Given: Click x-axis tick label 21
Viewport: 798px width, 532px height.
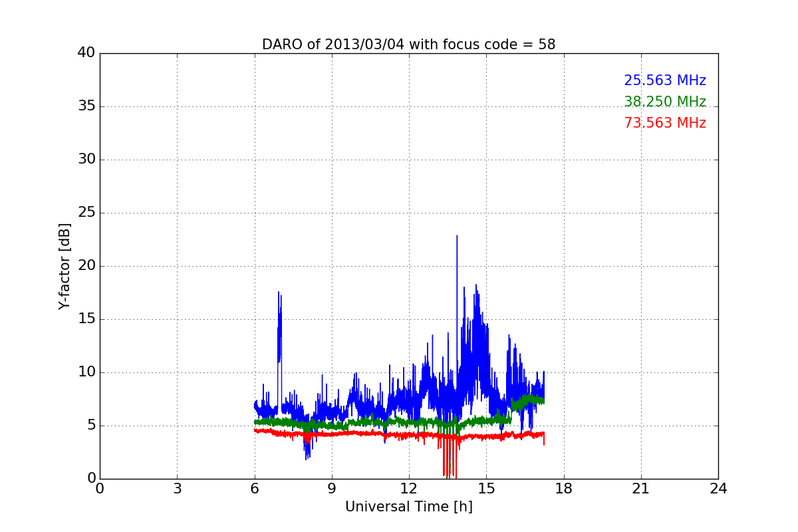Looking at the screenshot, I should [x=641, y=489].
